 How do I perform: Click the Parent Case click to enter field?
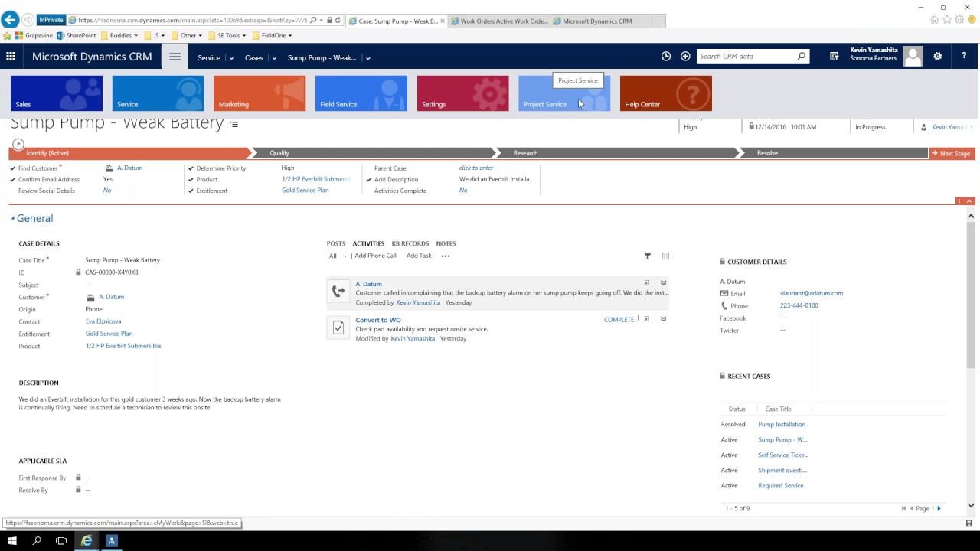(x=476, y=168)
